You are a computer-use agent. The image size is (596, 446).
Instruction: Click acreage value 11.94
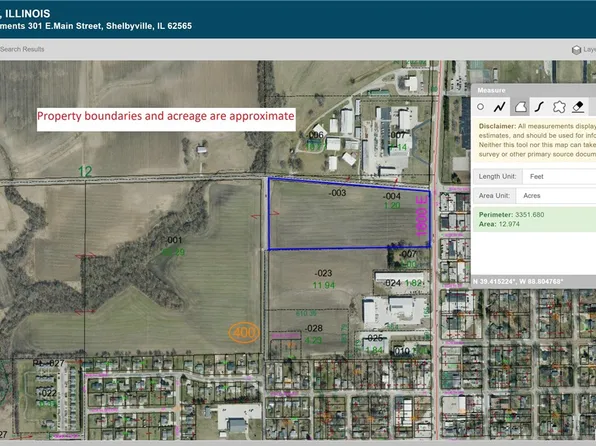click(x=324, y=285)
